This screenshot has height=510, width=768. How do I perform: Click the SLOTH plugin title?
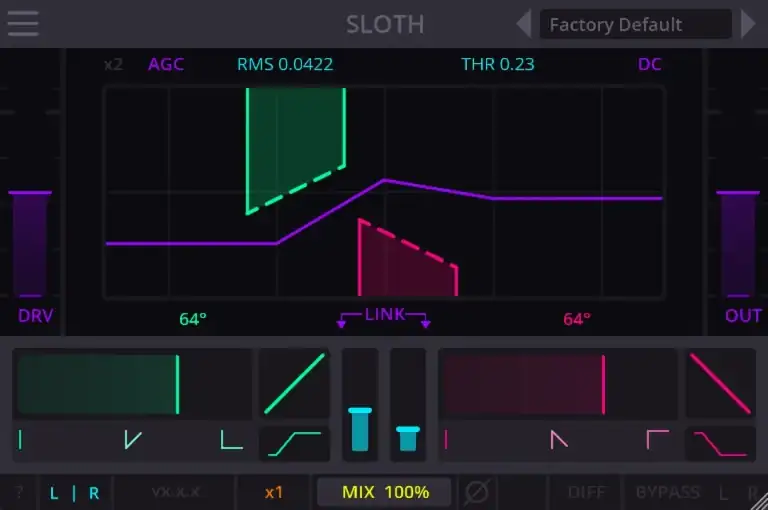pos(385,24)
